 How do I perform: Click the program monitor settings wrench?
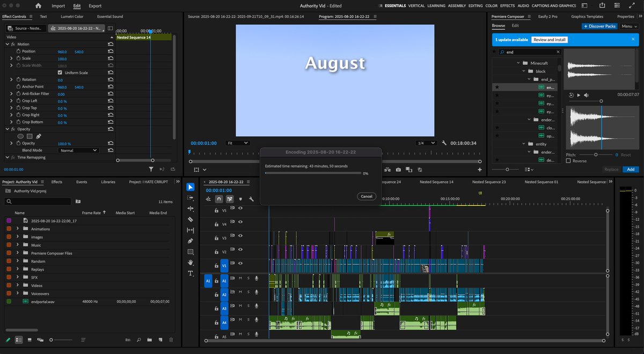tap(444, 143)
